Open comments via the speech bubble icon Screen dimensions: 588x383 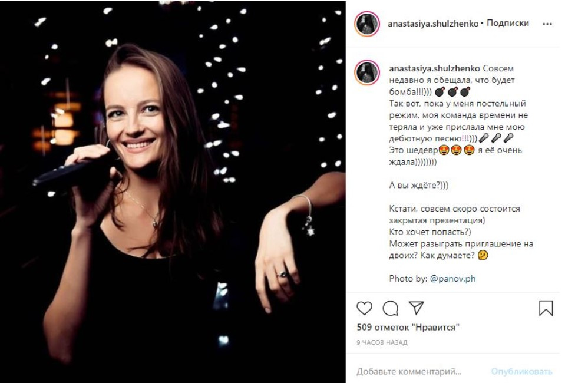pos(390,308)
